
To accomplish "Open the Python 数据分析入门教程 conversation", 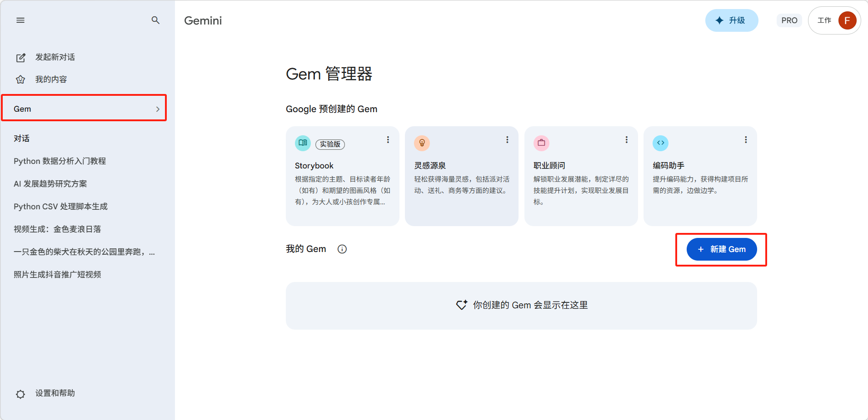I will [x=60, y=161].
